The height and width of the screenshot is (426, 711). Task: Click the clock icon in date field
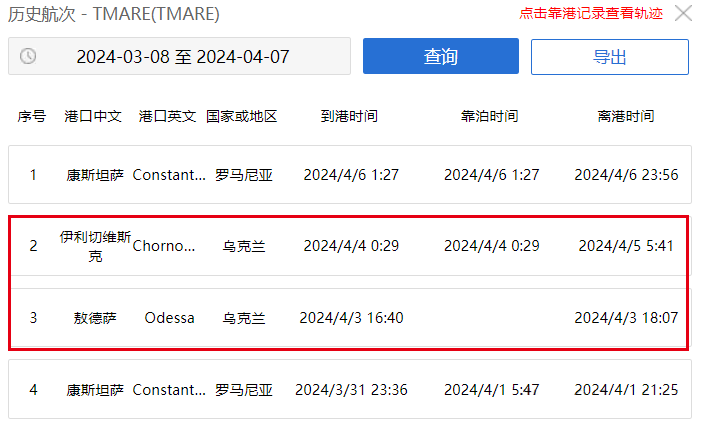pos(28,56)
